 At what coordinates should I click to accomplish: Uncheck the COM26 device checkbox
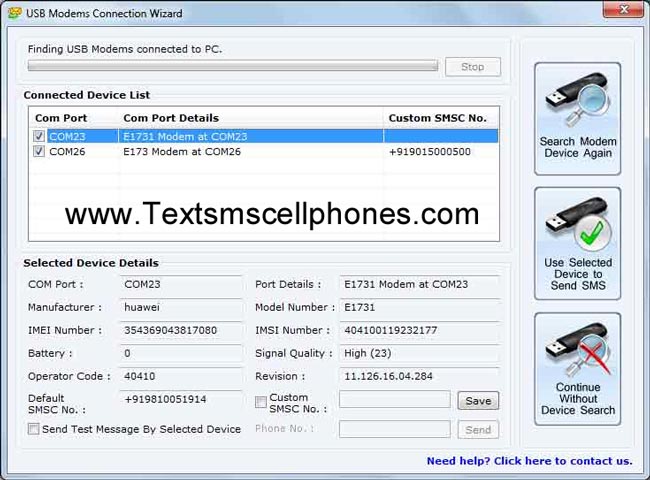tap(39, 151)
